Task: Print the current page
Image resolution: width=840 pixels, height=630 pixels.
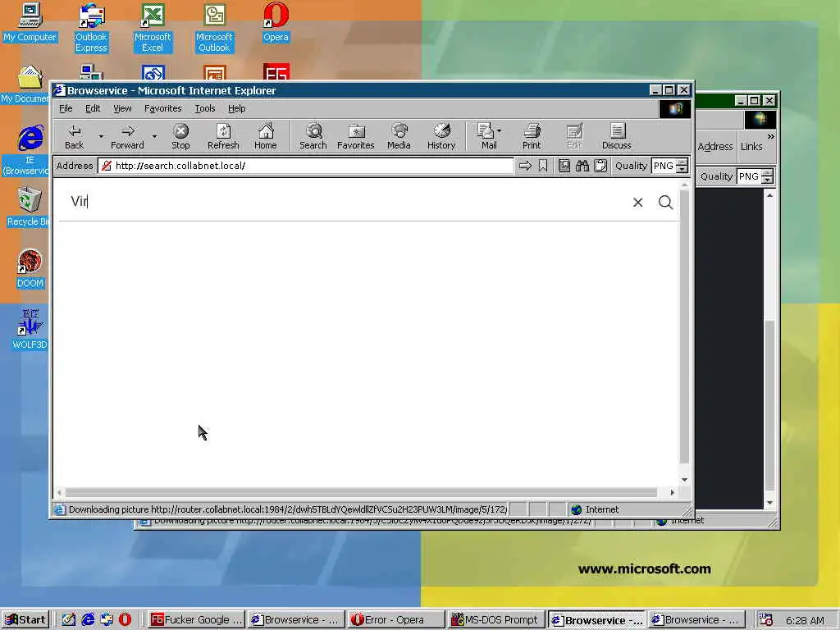Action: (x=532, y=137)
